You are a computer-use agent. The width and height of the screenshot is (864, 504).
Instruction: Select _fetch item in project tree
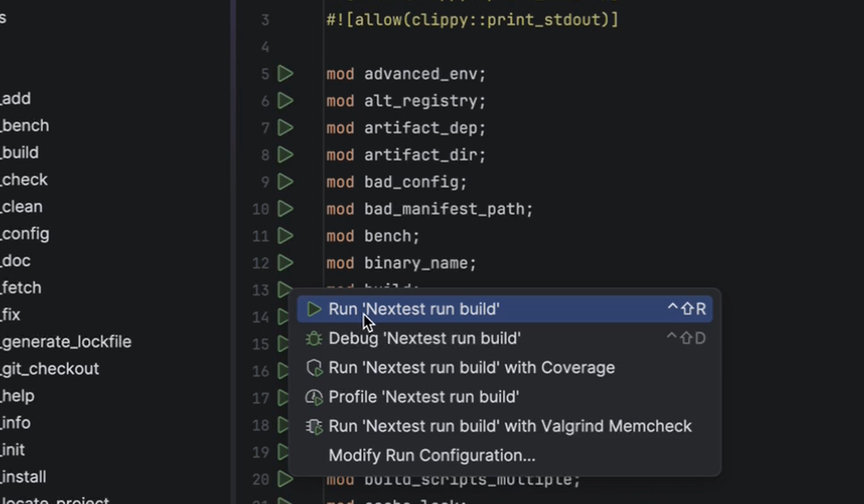[21, 288]
